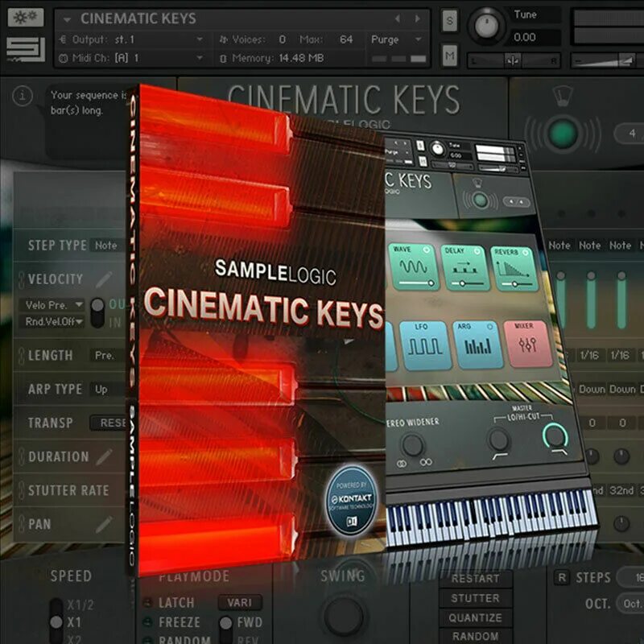
Task: Open the WAVE effect tile on the boxed interface
Action: point(413,266)
